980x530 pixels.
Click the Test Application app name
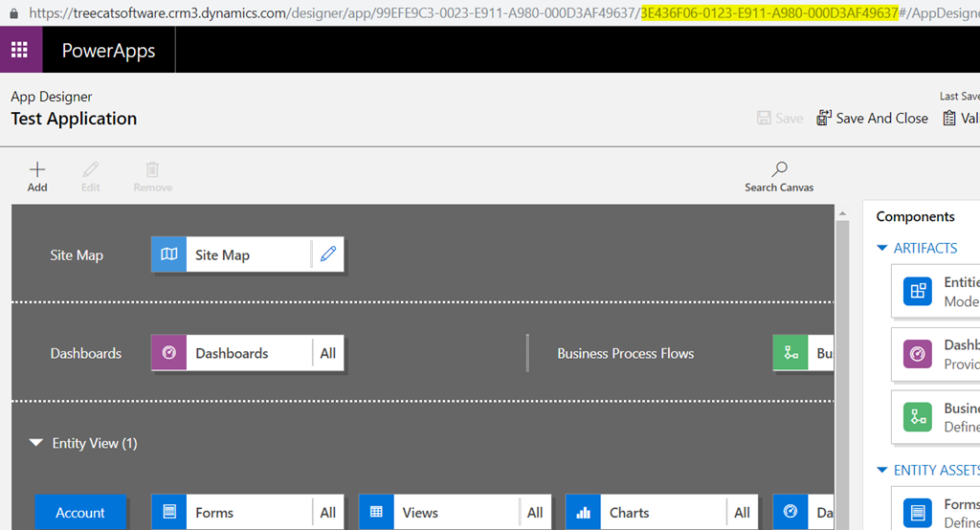click(x=74, y=119)
